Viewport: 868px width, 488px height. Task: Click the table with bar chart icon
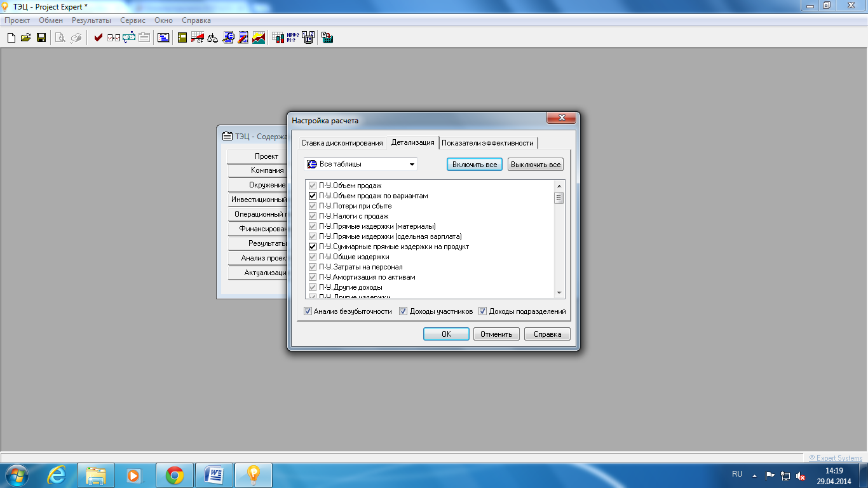278,37
